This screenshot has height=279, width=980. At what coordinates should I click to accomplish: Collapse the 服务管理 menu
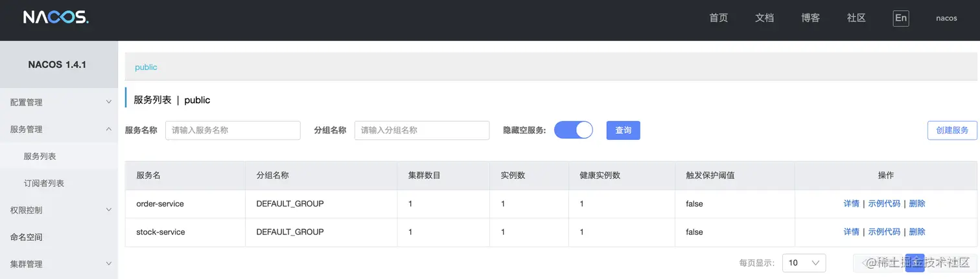click(58, 129)
